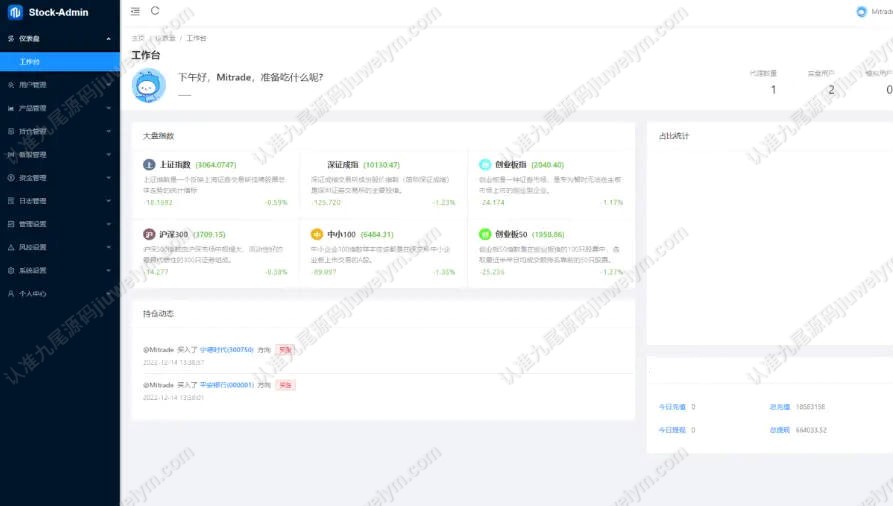Click the refresh icon in top bar
This screenshot has height=506, width=893.
coord(155,11)
